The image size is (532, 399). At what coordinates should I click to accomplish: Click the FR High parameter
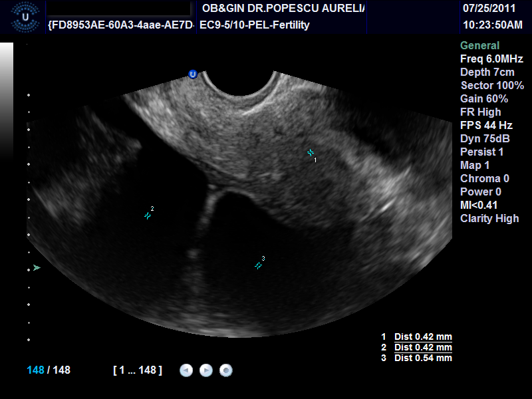pos(480,112)
